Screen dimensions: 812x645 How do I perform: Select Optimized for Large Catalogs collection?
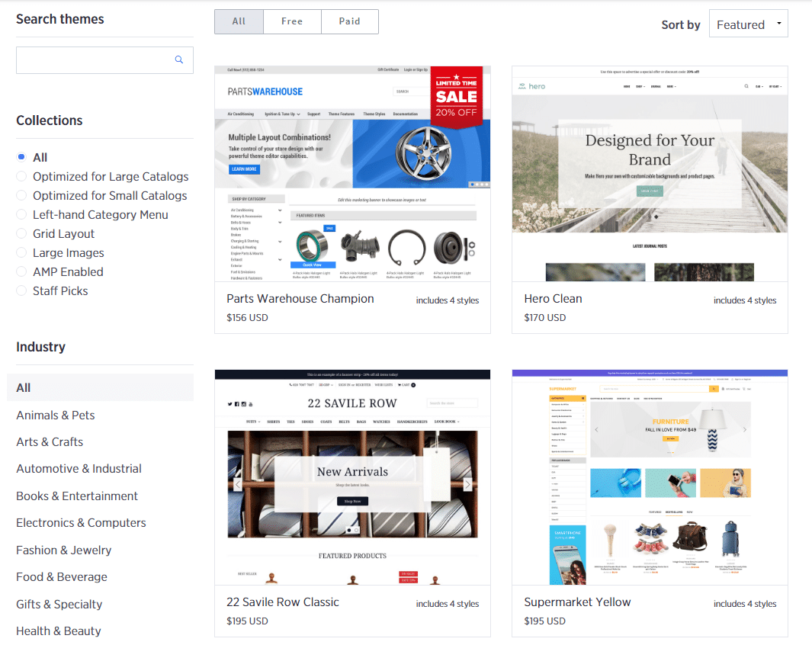21,177
